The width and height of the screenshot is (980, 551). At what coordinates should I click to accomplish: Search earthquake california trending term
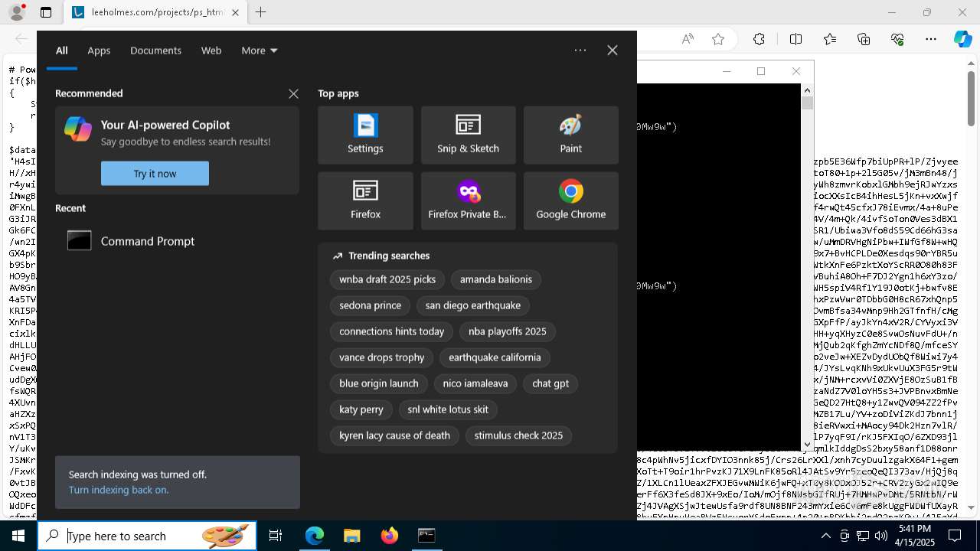[x=495, y=357]
